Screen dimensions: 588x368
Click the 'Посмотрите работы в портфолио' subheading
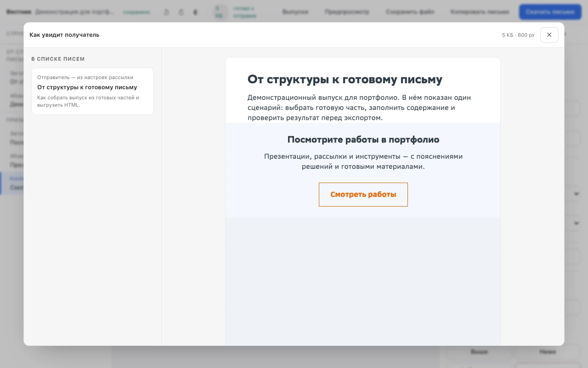363,139
